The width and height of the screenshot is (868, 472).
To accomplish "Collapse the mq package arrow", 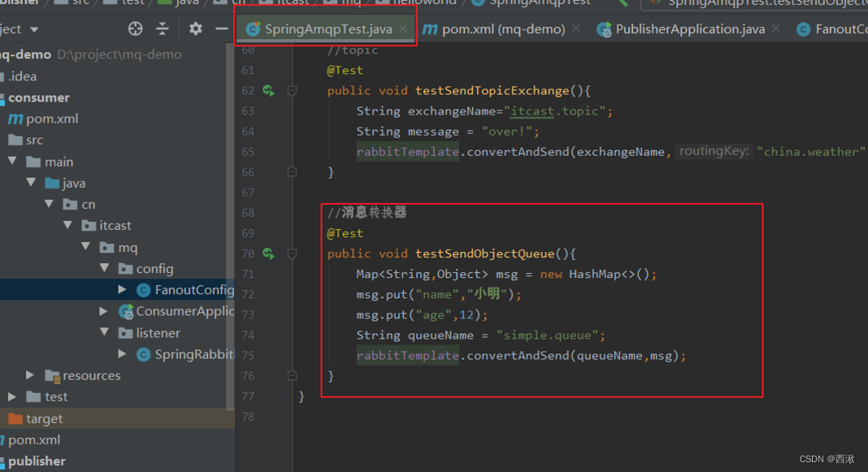I will [x=86, y=246].
